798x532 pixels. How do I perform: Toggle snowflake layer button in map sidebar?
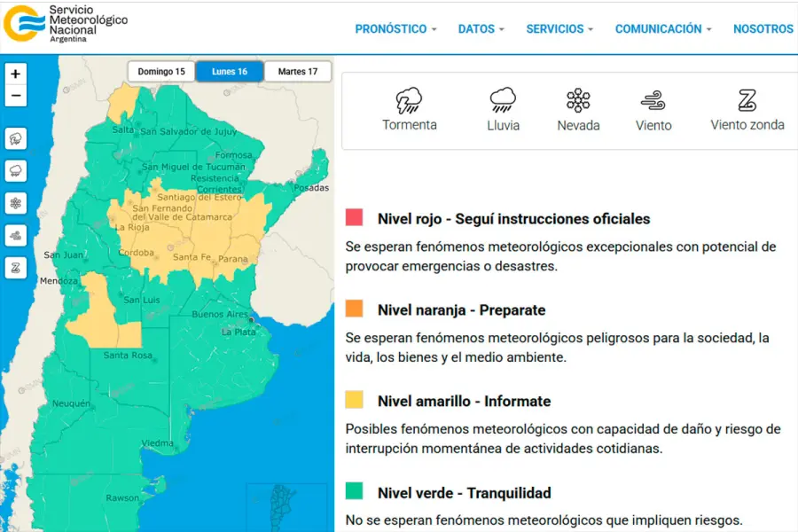coord(16,203)
